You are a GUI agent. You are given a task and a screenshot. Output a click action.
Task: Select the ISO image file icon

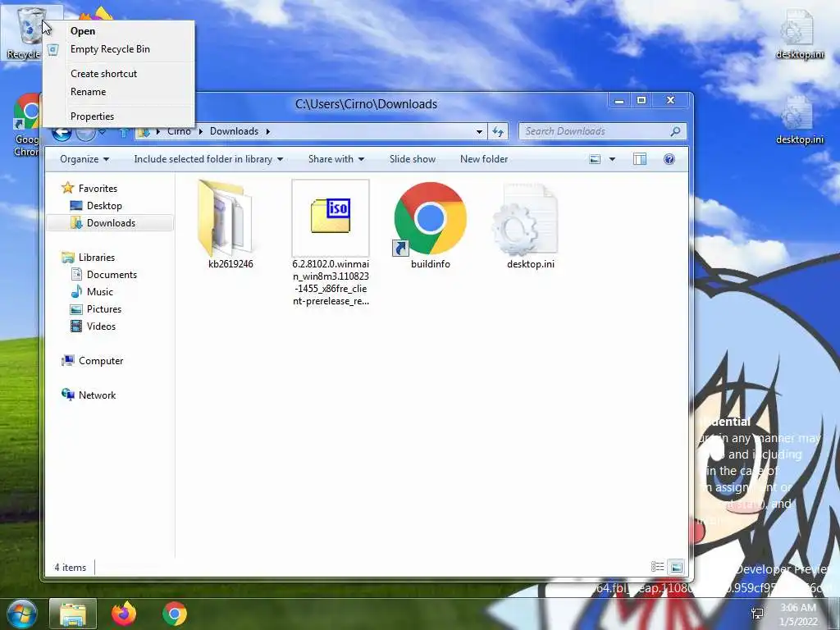(x=331, y=217)
